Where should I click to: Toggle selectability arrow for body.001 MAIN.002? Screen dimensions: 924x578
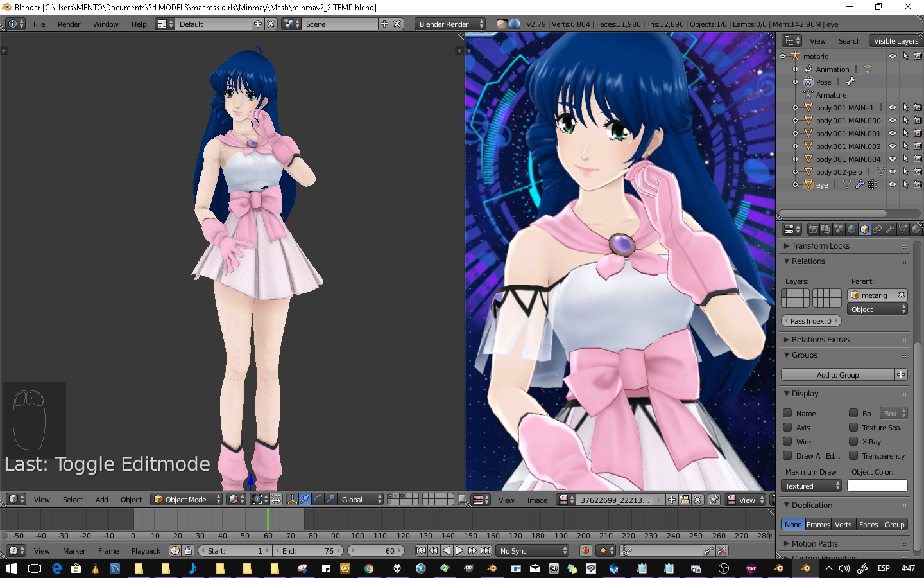click(x=905, y=146)
